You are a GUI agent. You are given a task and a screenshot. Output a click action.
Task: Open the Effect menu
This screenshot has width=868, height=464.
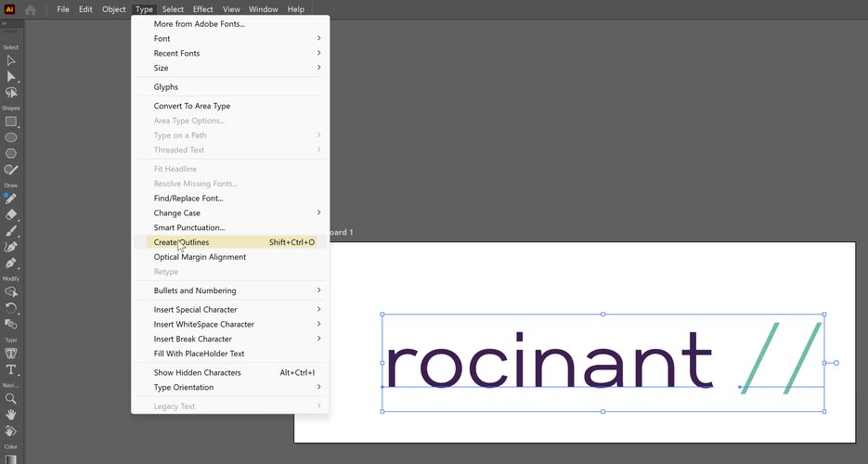pyautogui.click(x=202, y=9)
